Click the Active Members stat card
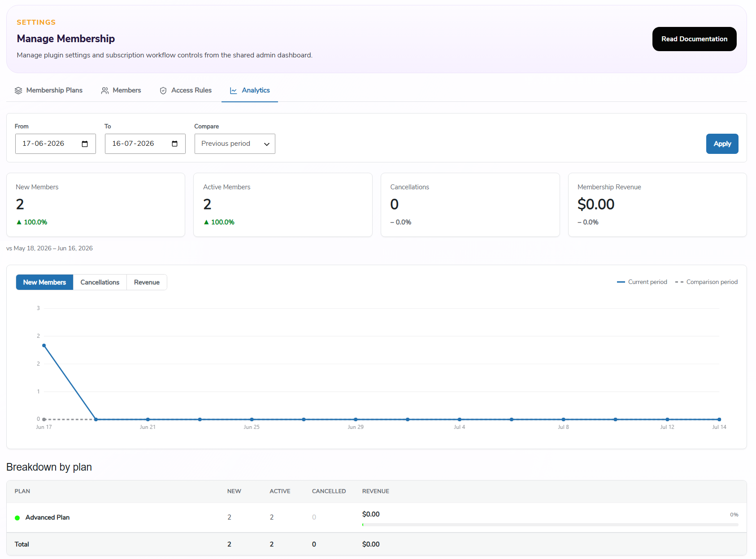756x559 pixels. (x=283, y=205)
